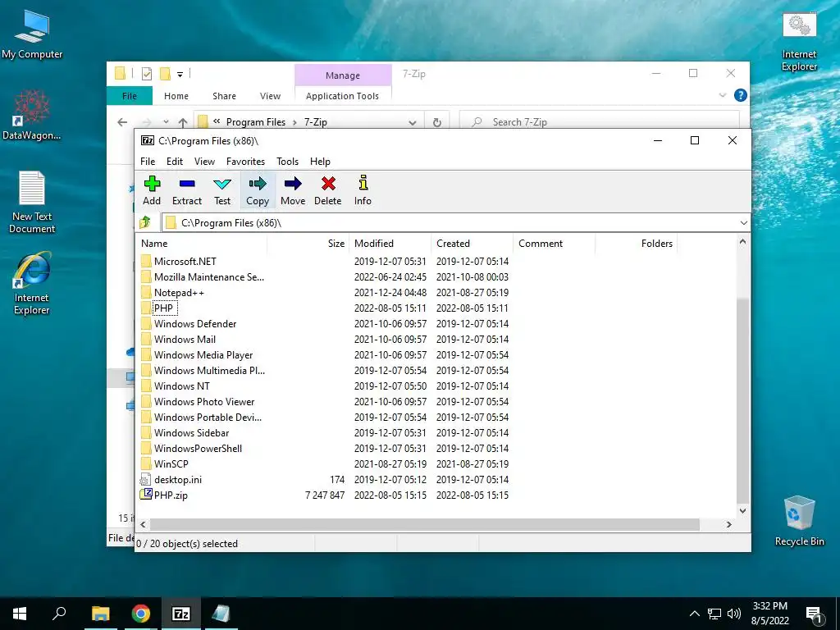Switch to the Explorer Home tab

click(x=176, y=96)
